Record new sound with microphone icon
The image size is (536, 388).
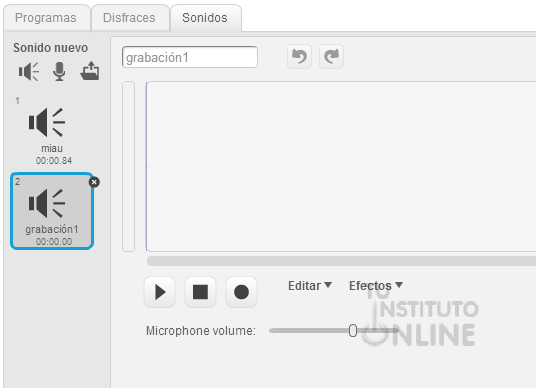point(59,71)
